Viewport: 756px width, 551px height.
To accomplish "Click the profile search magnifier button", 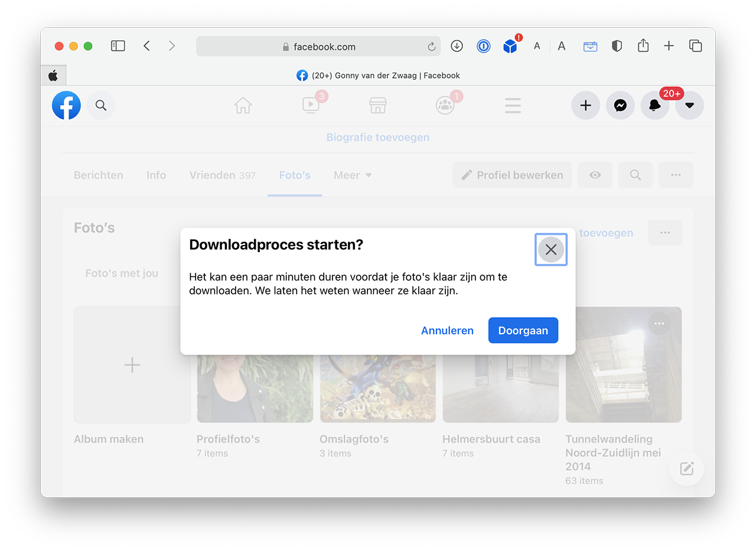I will [636, 175].
